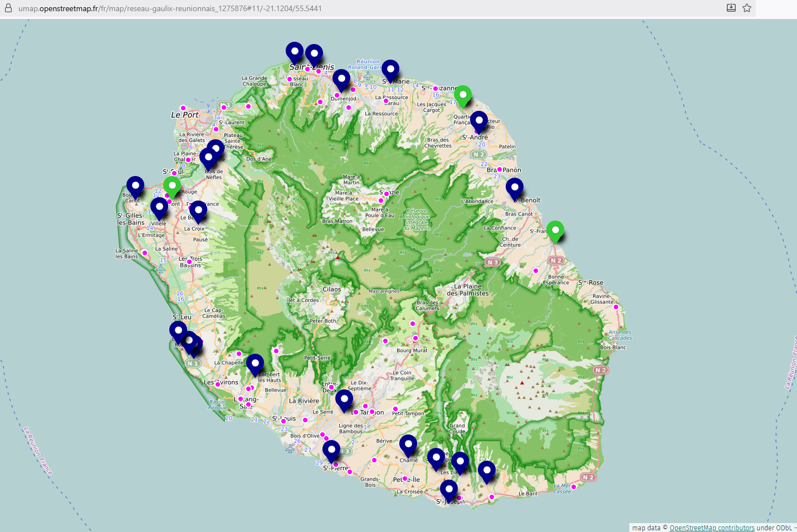
Task: Select the northernmost blue marker below St-Leu
Action: (178, 332)
